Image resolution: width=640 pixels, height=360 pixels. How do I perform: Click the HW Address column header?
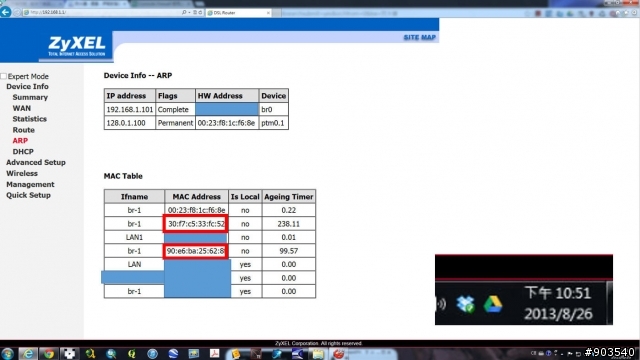[x=227, y=96]
